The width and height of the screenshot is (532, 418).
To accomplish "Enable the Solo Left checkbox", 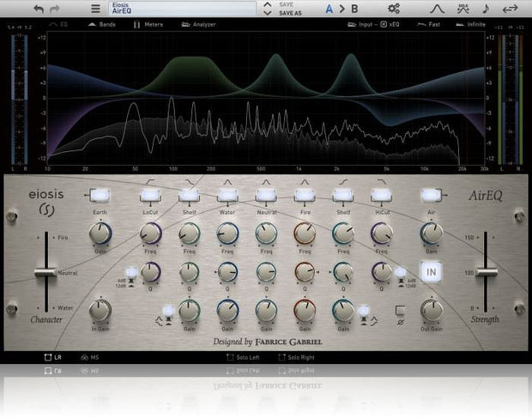I will coord(230,357).
